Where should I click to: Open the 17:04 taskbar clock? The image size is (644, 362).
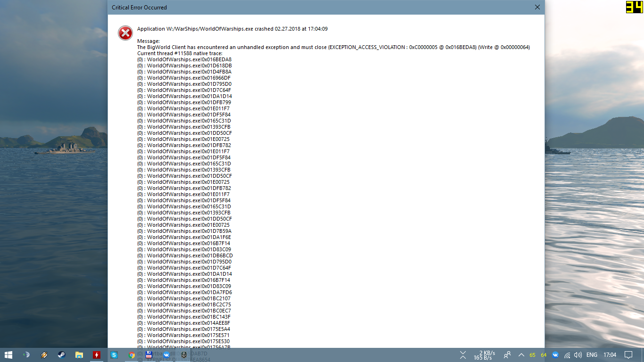[x=610, y=355]
